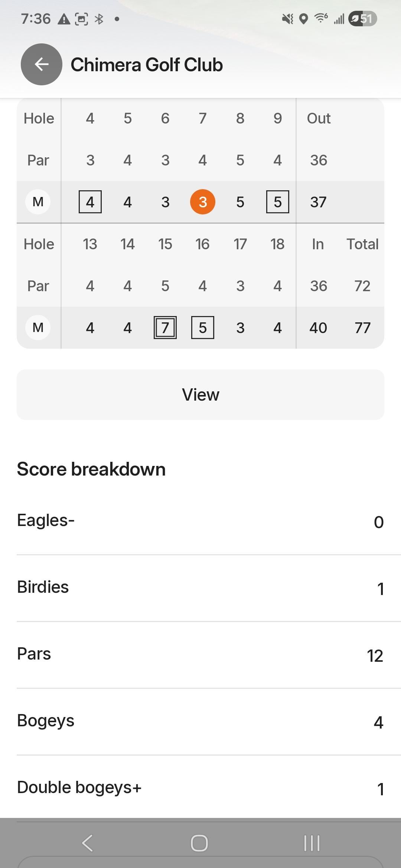Tap the total score 77
This screenshot has width=401, height=868.
point(362,328)
